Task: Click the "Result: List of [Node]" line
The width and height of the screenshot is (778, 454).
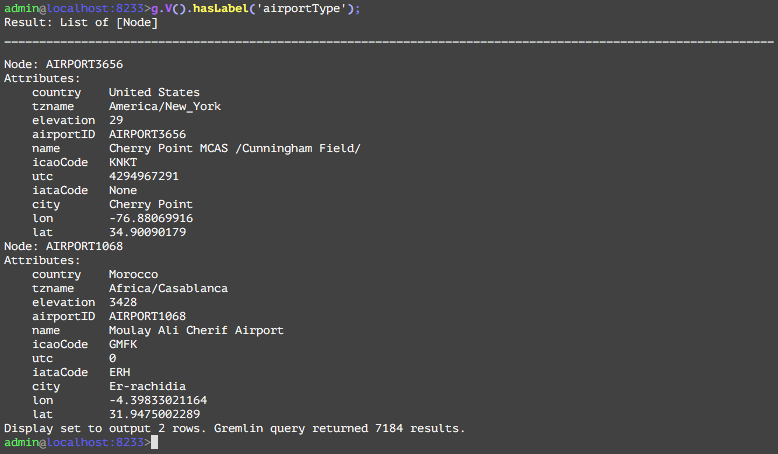Action: (81, 22)
